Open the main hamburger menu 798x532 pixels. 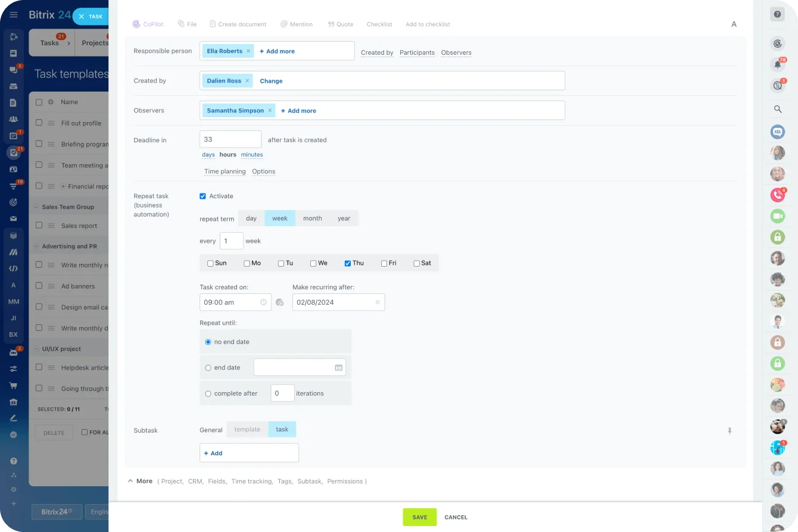pos(13,15)
